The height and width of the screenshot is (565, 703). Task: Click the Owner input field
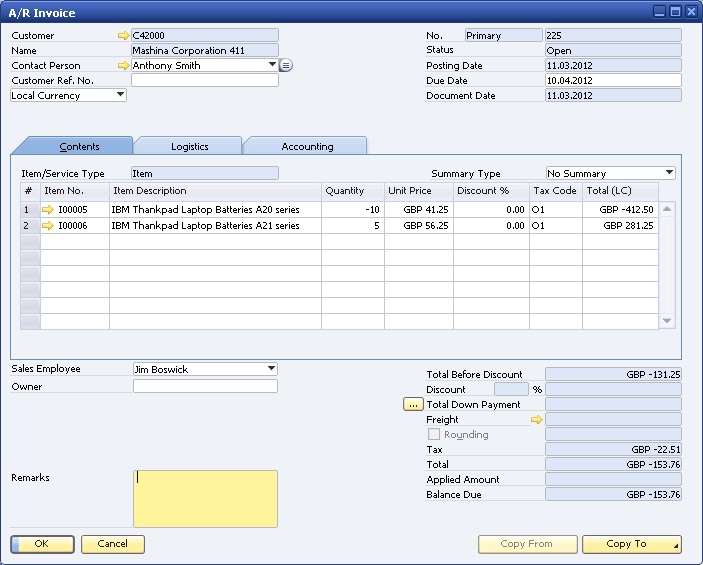pos(205,386)
